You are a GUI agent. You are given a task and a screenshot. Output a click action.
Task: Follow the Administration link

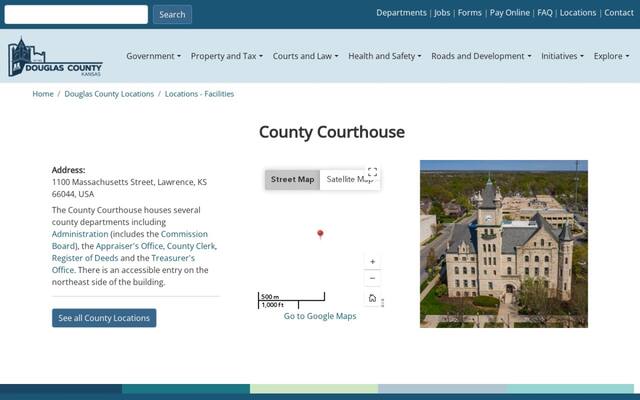click(80, 234)
